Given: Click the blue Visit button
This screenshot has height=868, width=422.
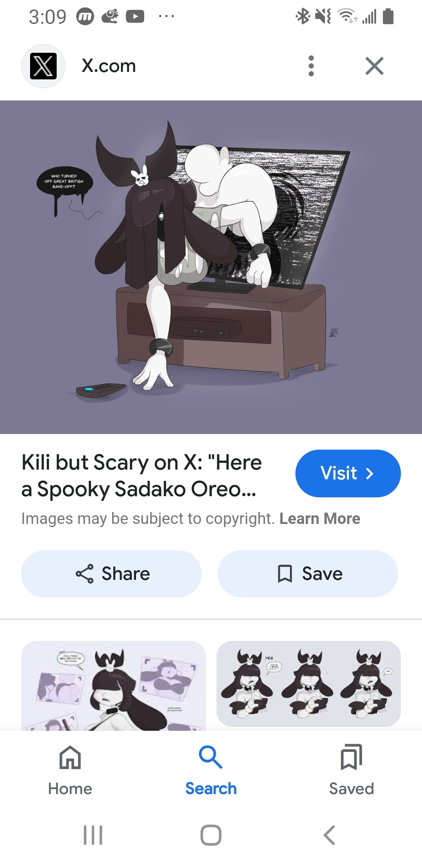Looking at the screenshot, I should [348, 473].
